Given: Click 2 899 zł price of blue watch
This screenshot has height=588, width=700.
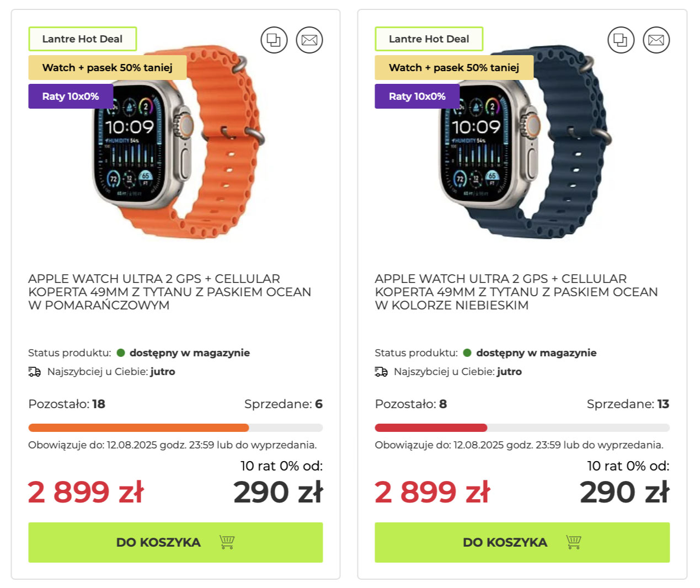Looking at the screenshot, I should coord(432,492).
